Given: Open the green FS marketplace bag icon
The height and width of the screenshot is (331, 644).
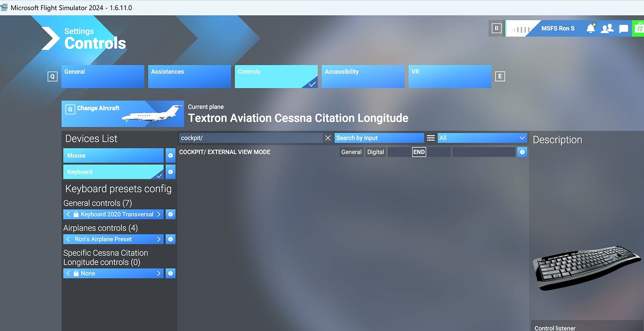Looking at the screenshot, I should click(x=638, y=28).
